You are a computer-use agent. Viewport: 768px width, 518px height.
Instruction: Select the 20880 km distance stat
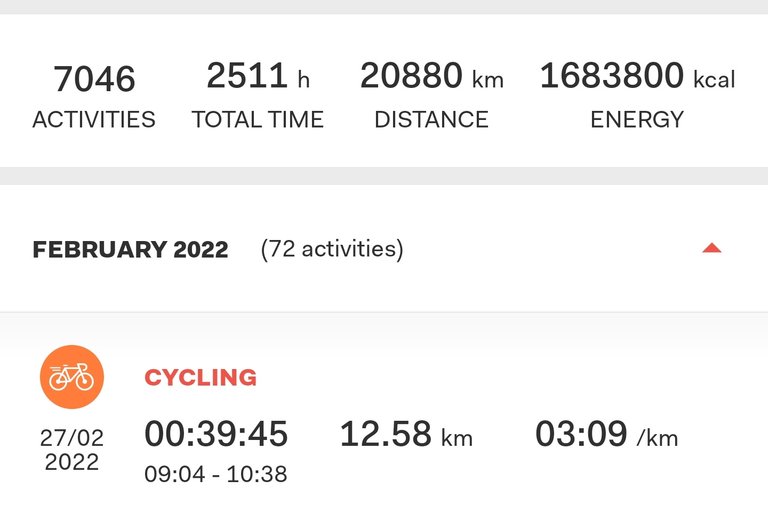pyautogui.click(x=432, y=76)
